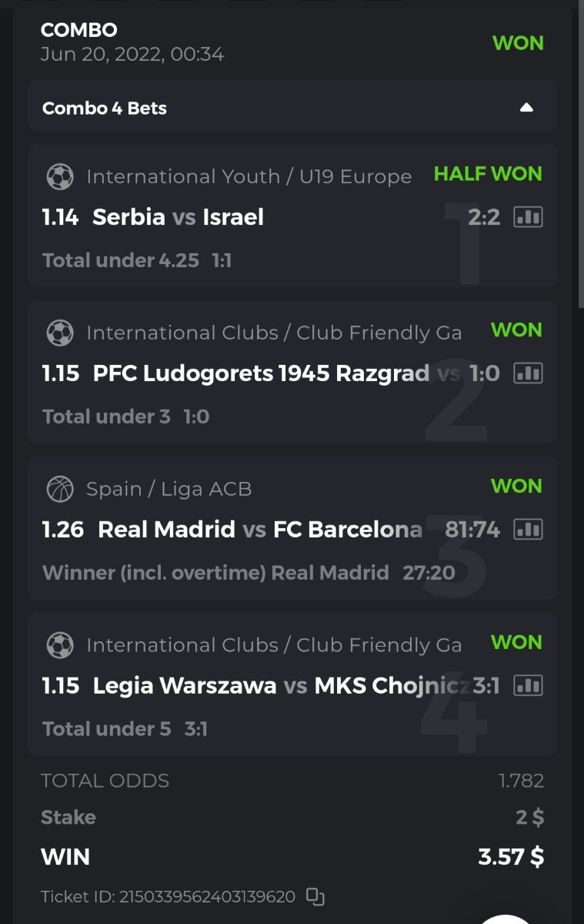Image resolution: width=584 pixels, height=924 pixels.
Task: Click basketball icon beside Spain Liga ACB
Action: tap(60, 489)
